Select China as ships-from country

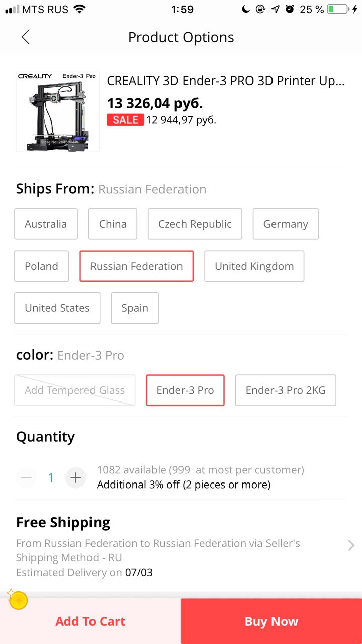pyautogui.click(x=113, y=224)
